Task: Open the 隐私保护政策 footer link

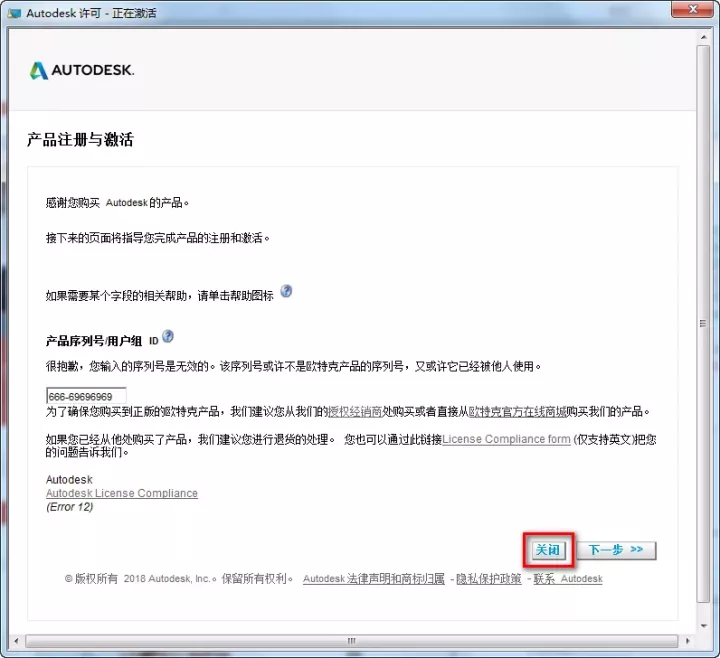Action: click(x=489, y=579)
